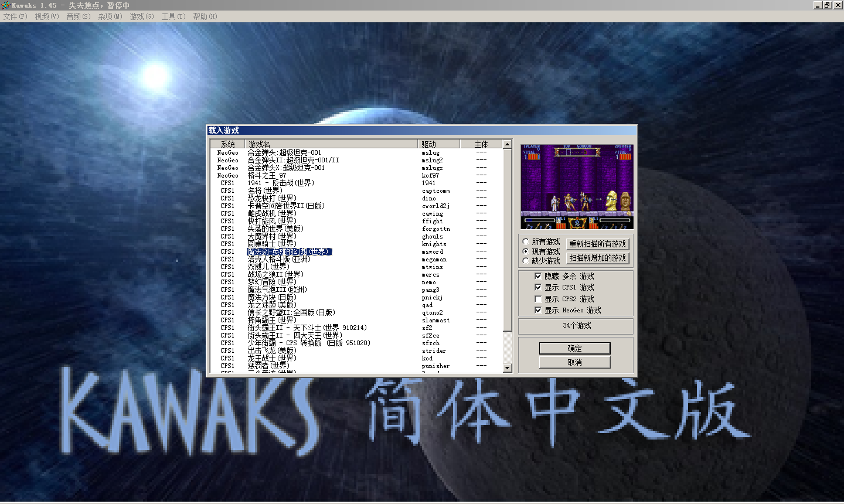Click the game list scroll up arrow
The height and width of the screenshot is (504, 844).
[x=508, y=144]
